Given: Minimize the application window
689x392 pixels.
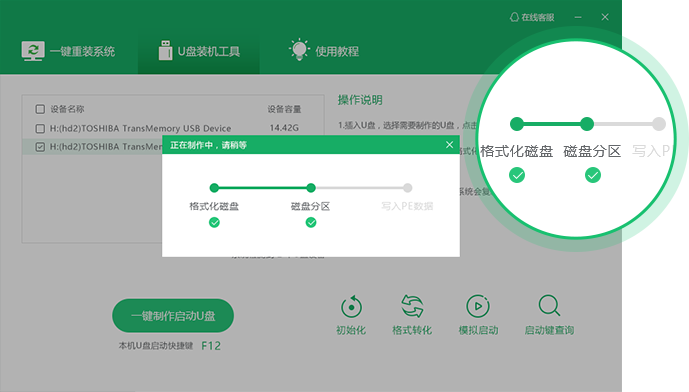Looking at the screenshot, I should [578, 17].
